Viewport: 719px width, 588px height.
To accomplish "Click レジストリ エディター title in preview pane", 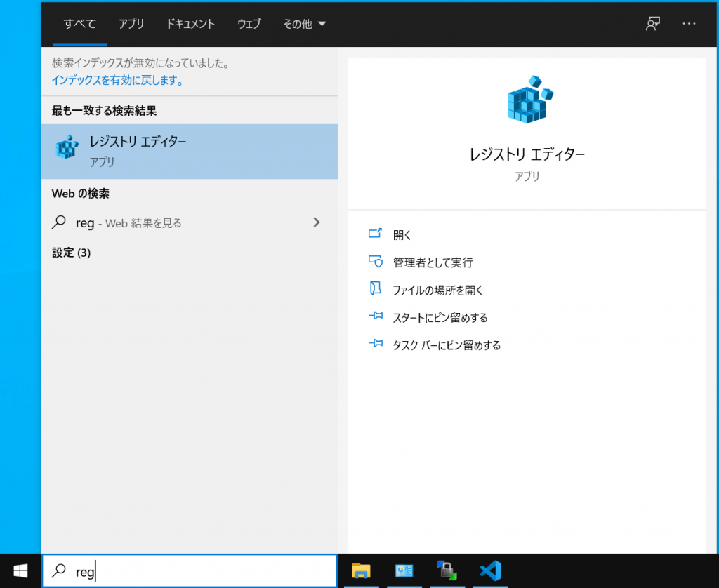I will click(527, 154).
